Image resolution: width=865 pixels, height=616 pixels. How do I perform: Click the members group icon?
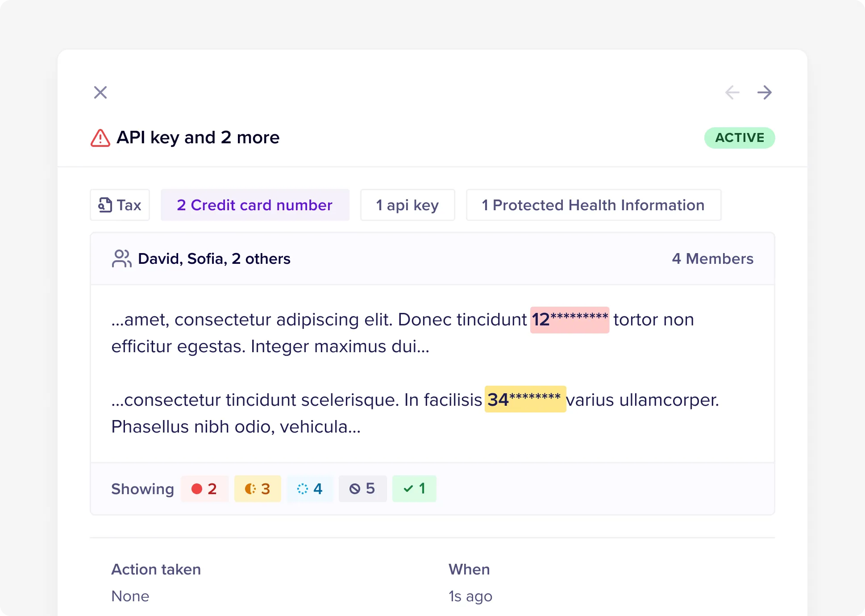(121, 258)
